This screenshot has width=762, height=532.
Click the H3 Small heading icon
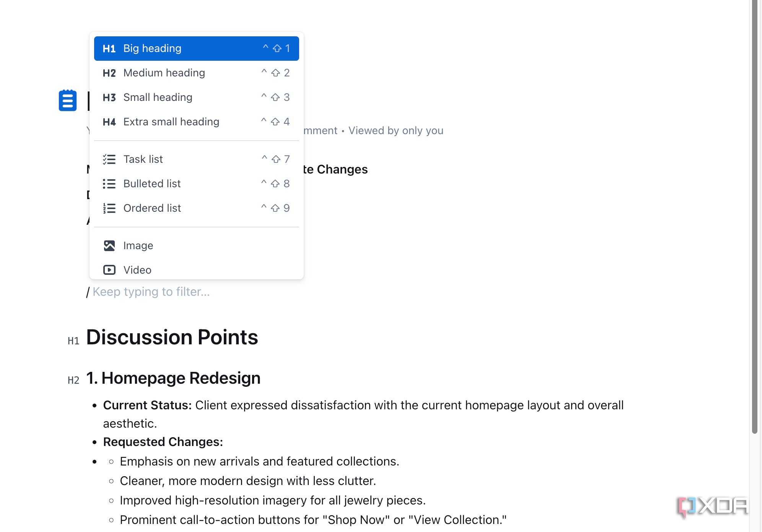pyautogui.click(x=109, y=97)
